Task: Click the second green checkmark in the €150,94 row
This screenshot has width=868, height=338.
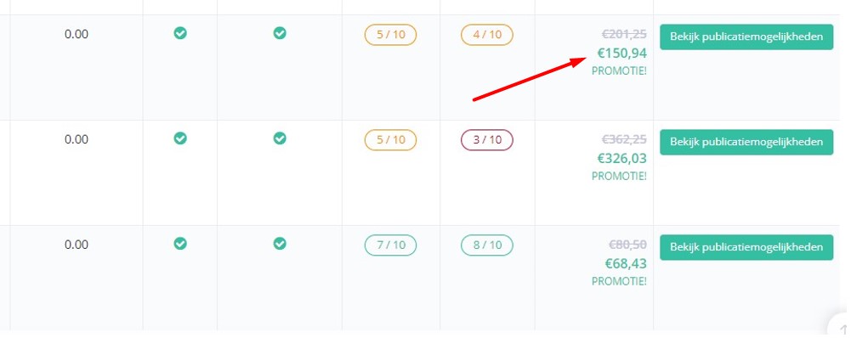Action: pyautogui.click(x=280, y=33)
